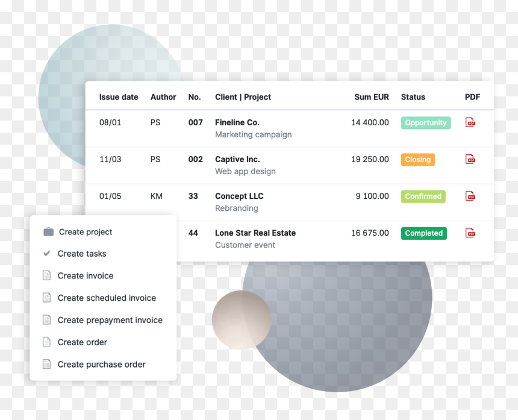Click the Completed status badge
Viewport: 518px width, 420px height.
(x=424, y=233)
